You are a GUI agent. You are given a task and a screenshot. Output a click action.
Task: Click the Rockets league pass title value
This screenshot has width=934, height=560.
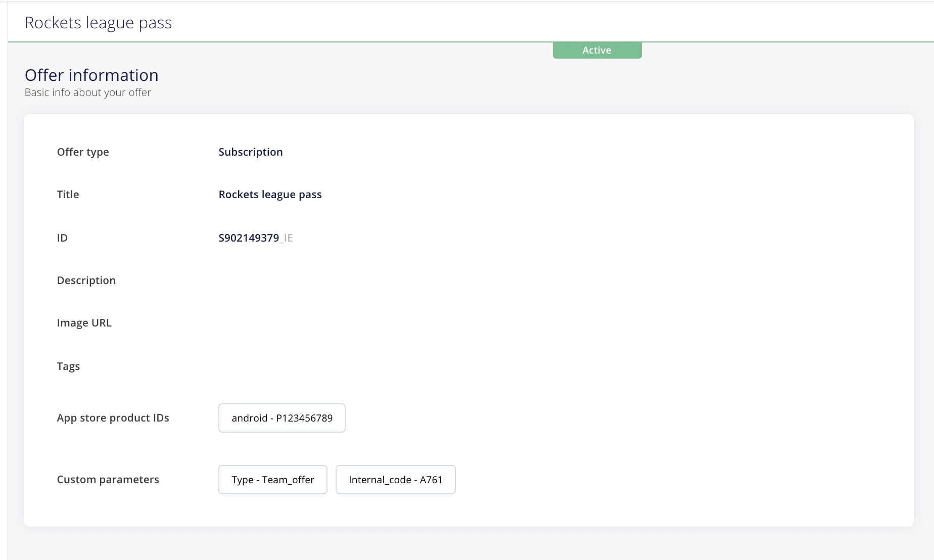[270, 195]
